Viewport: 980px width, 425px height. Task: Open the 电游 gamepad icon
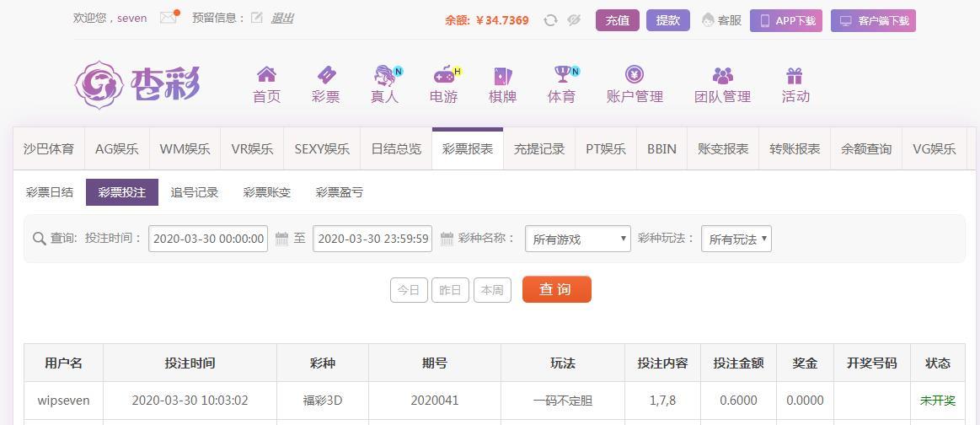[445, 75]
